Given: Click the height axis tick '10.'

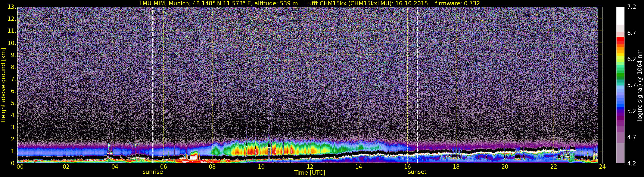Looking at the screenshot, I should [12, 43].
